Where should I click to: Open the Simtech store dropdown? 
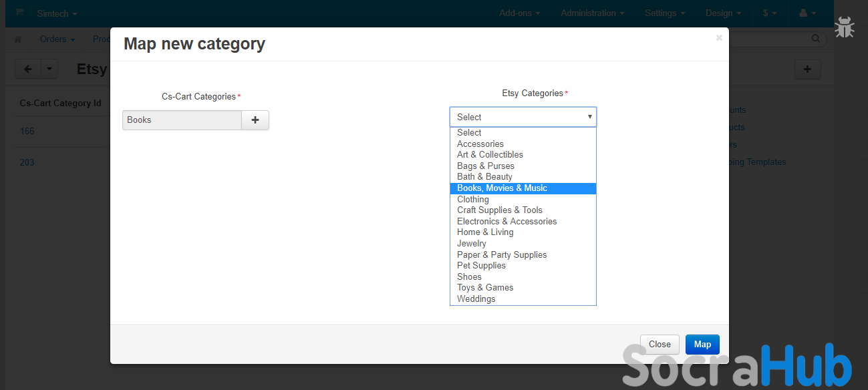(x=57, y=13)
